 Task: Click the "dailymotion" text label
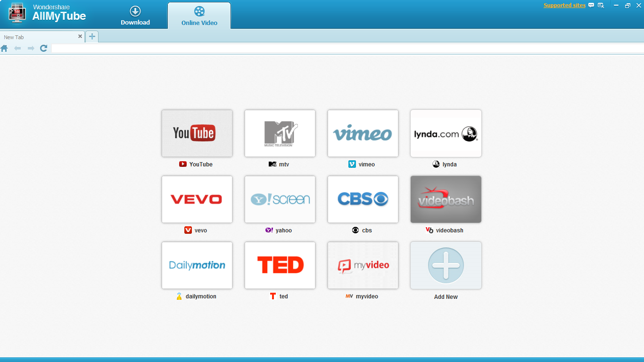(x=201, y=296)
